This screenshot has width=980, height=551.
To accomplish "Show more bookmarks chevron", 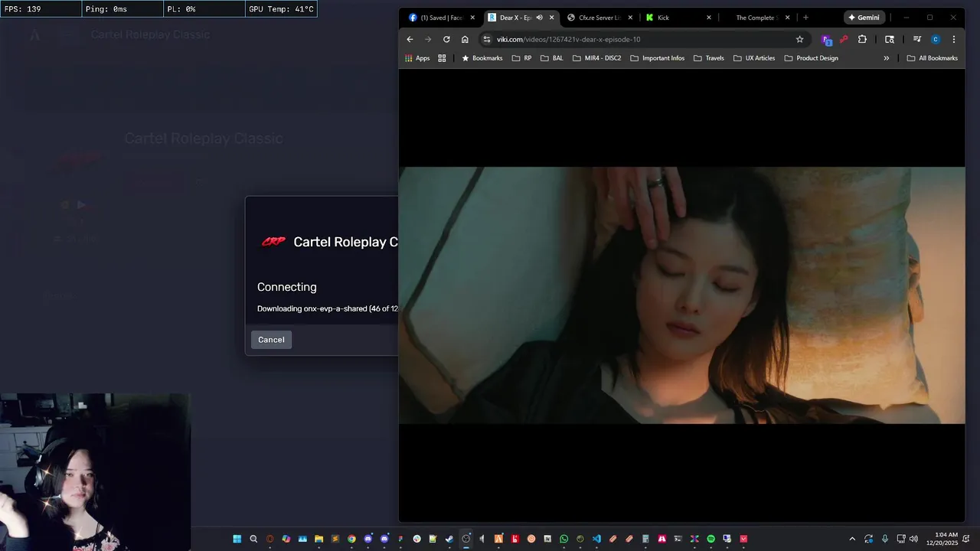I will [x=887, y=58].
